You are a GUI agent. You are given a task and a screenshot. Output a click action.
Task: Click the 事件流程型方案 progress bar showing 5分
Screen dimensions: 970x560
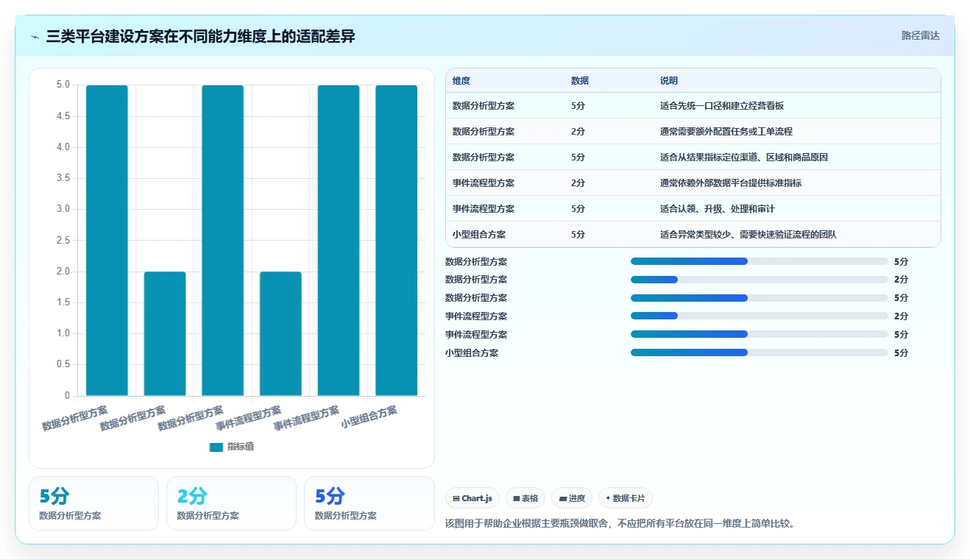tap(760, 334)
